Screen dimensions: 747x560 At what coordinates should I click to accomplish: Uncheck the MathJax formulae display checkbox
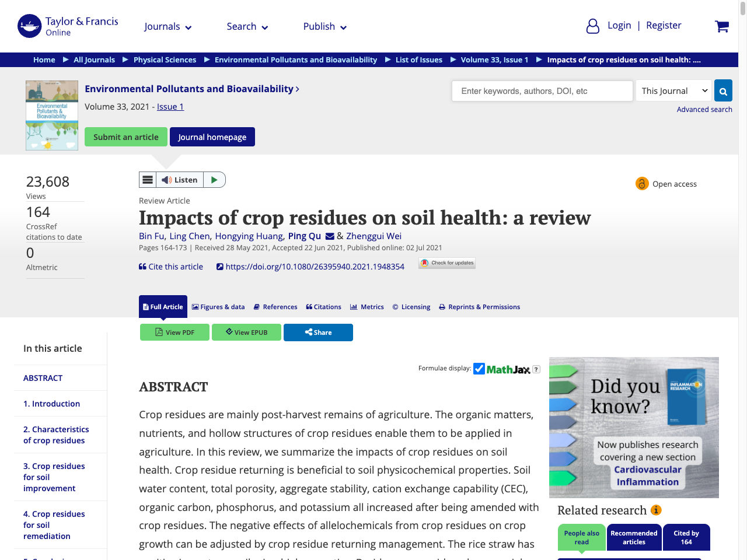click(479, 368)
